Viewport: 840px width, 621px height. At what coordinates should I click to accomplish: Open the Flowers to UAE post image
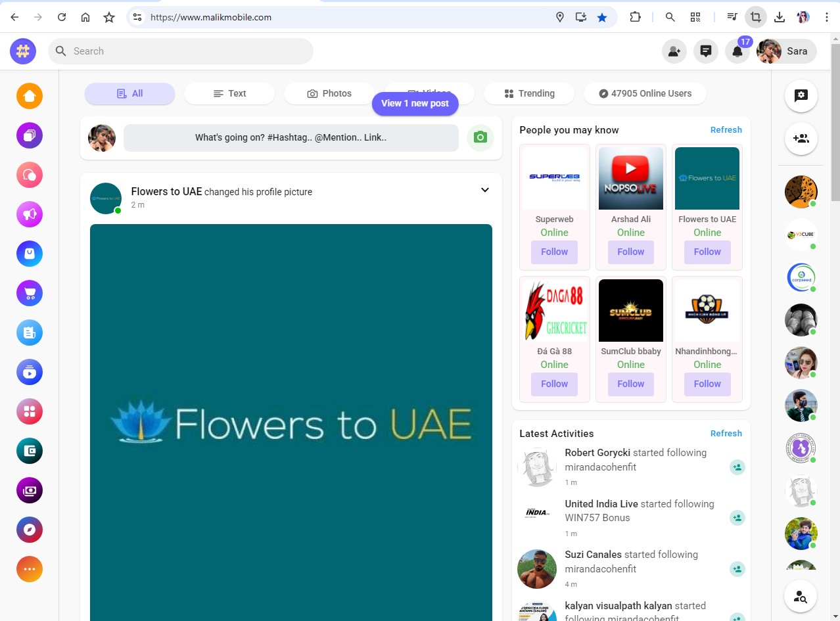[291, 423]
